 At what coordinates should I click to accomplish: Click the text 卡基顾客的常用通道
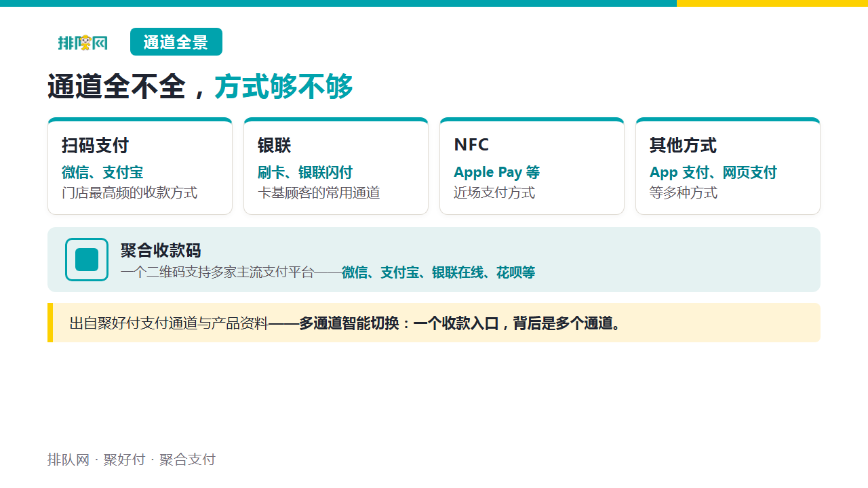point(319,192)
